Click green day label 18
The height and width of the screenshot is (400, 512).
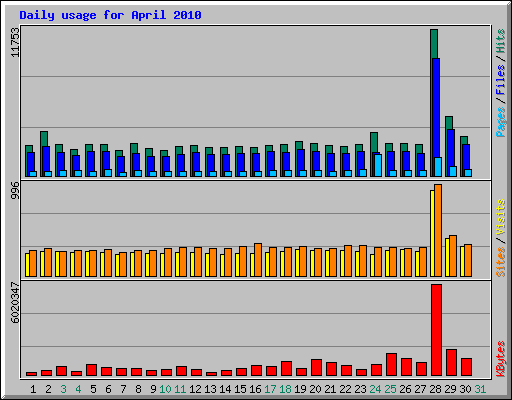pyautogui.click(x=285, y=389)
